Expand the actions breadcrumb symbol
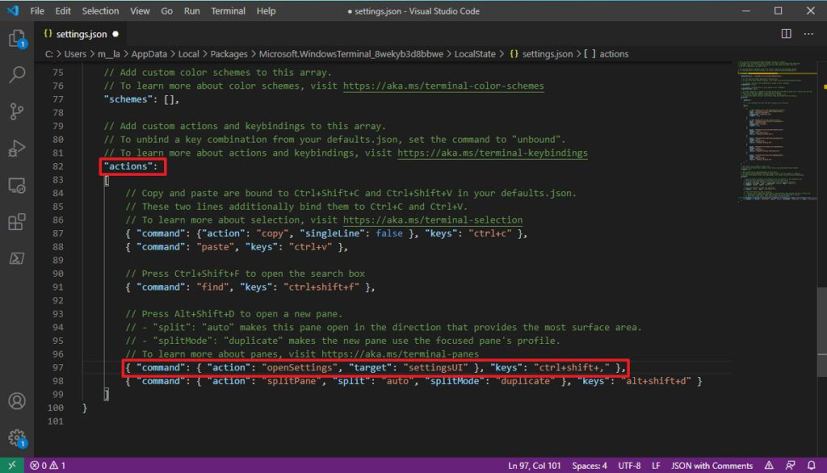 (607, 54)
